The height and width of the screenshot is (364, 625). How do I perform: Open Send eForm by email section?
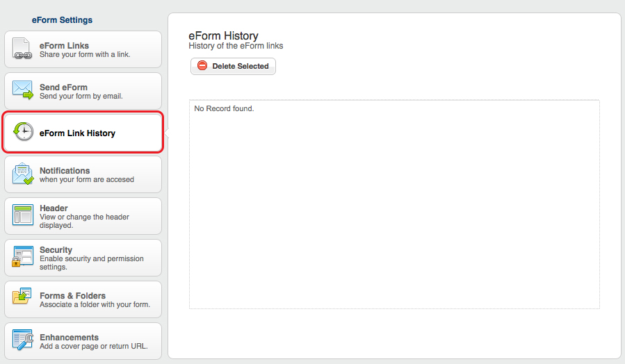coord(83,91)
